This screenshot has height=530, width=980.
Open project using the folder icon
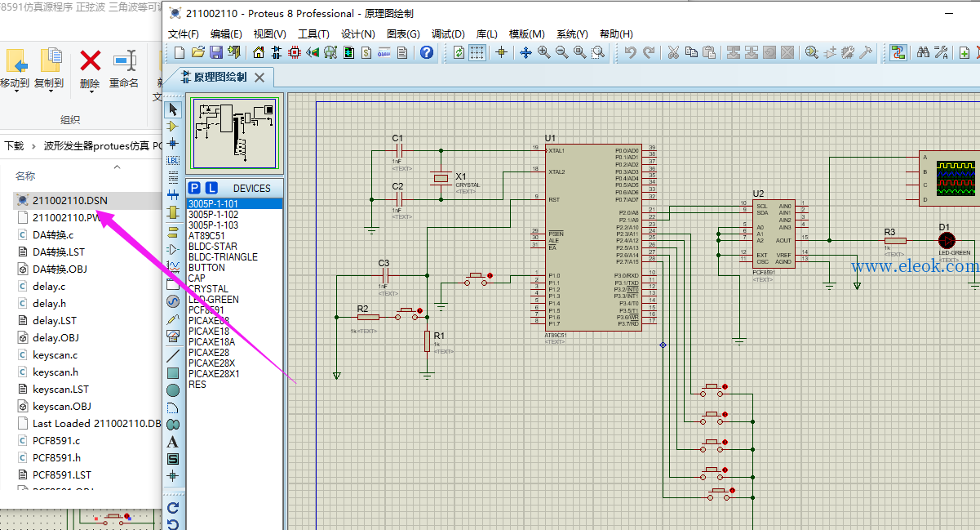[198, 53]
